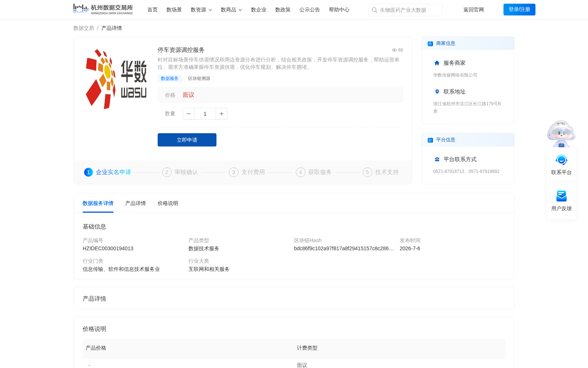Image resolution: width=588 pixels, height=368 pixels.
Task: Click the 华数 WASU product logo image
Action: pos(116,79)
